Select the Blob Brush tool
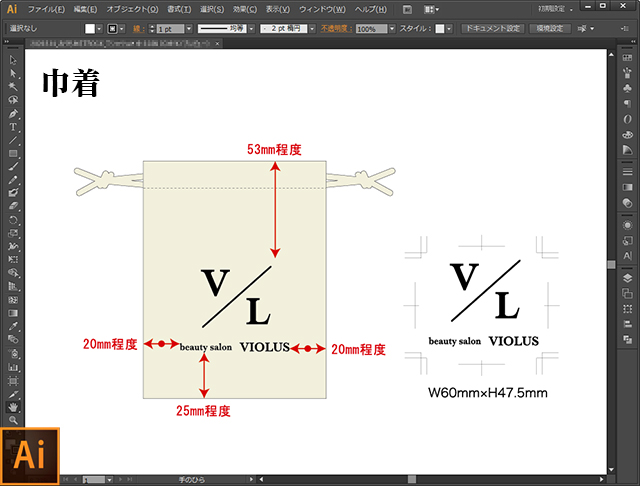640x486 pixels. (13, 193)
